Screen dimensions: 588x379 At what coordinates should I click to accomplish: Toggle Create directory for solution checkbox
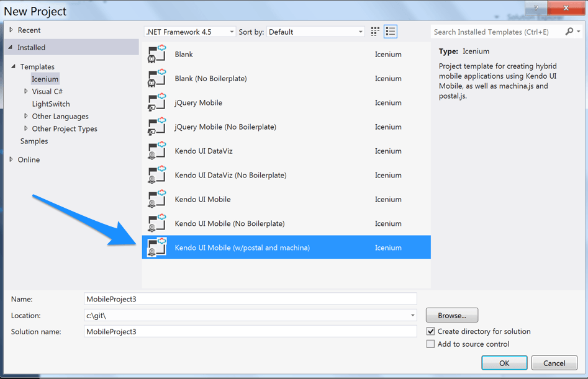(430, 331)
